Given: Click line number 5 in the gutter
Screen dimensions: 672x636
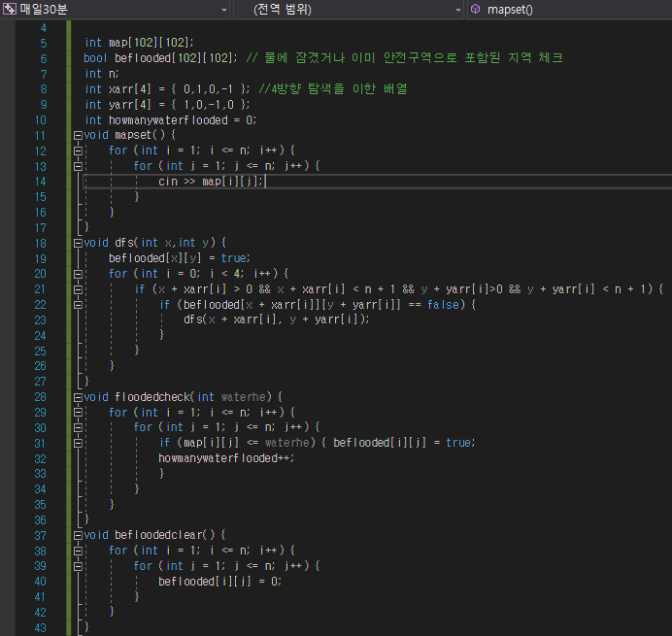Looking at the screenshot, I should click(44, 44).
